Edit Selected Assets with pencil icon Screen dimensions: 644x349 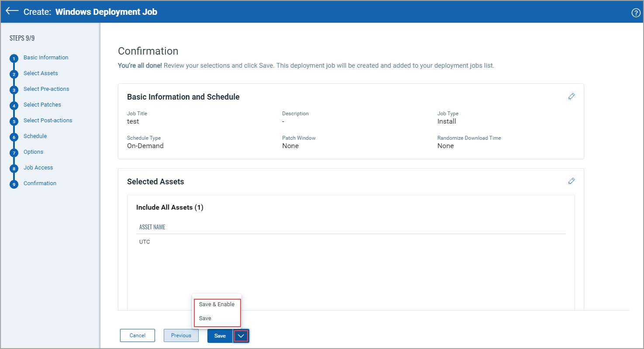[572, 181]
